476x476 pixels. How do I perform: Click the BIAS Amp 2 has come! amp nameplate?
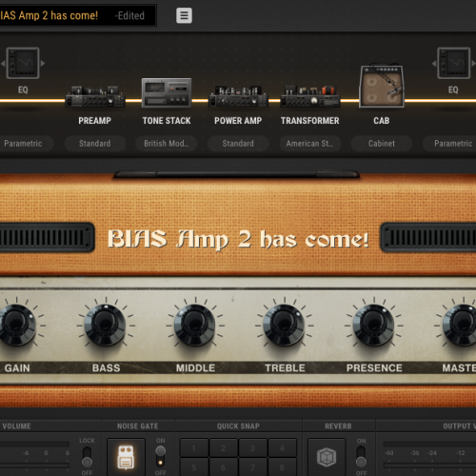(238, 239)
